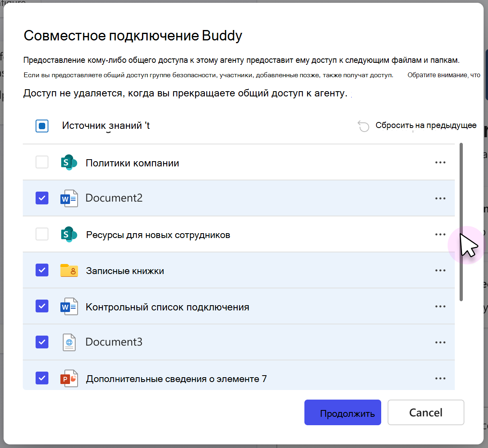Toggle the Источник знаний select-all checkbox
This screenshot has width=488, height=448.
42,126
